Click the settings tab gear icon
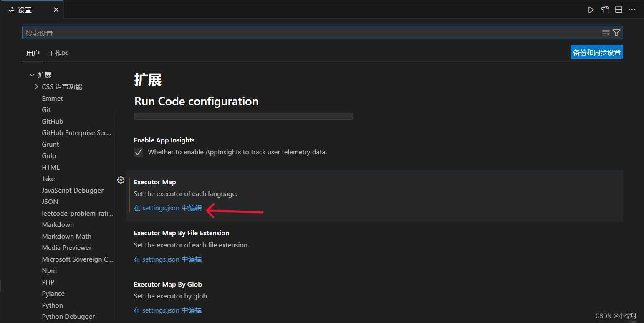Viewport: 644px width, 323px height. (11, 9)
